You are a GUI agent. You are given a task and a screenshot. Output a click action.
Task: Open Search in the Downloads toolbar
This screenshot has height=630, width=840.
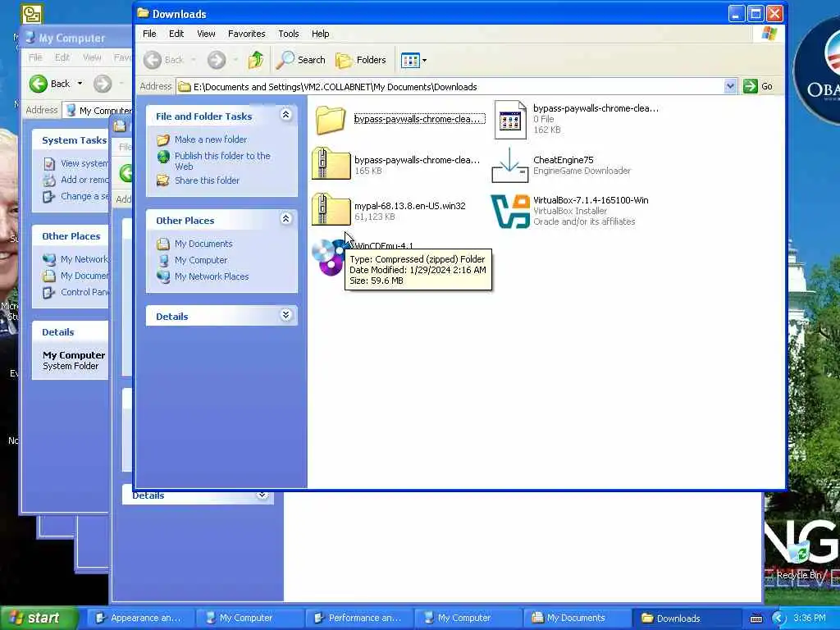[x=301, y=60]
